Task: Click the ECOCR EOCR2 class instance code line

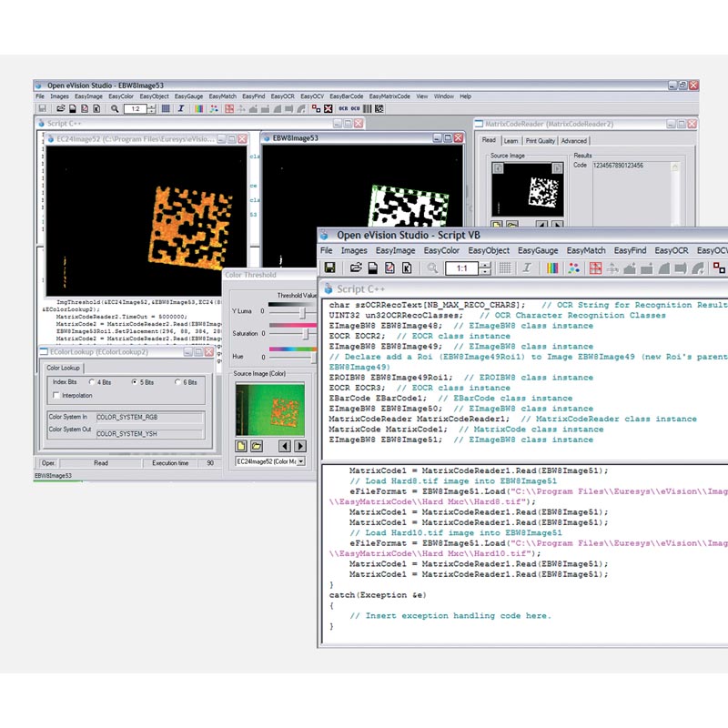Action: [420, 336]
